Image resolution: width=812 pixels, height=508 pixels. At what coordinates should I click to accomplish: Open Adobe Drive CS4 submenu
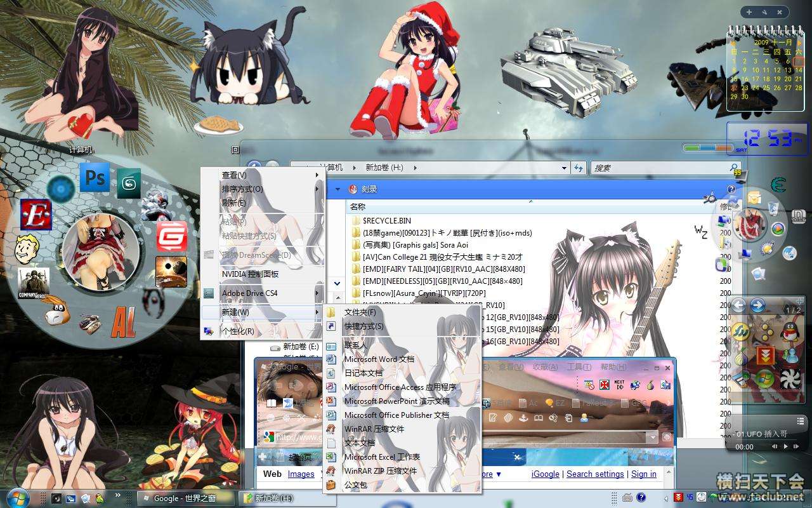(x=262, y=293)
